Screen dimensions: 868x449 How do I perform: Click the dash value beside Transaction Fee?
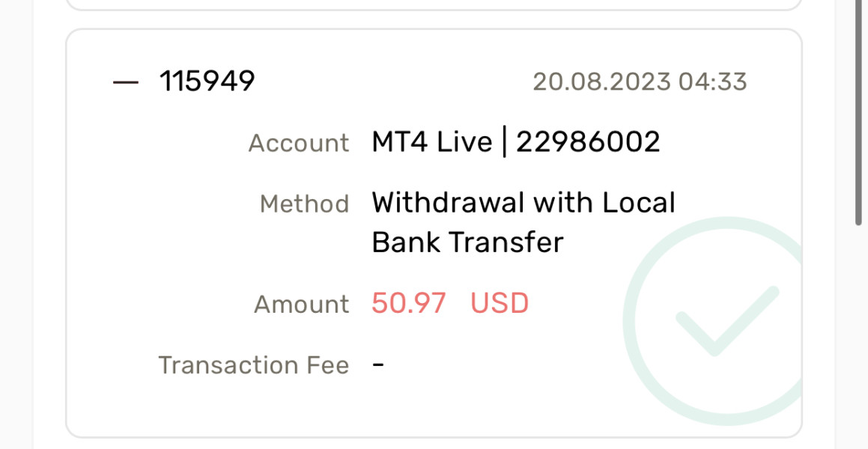pos(378,365)
